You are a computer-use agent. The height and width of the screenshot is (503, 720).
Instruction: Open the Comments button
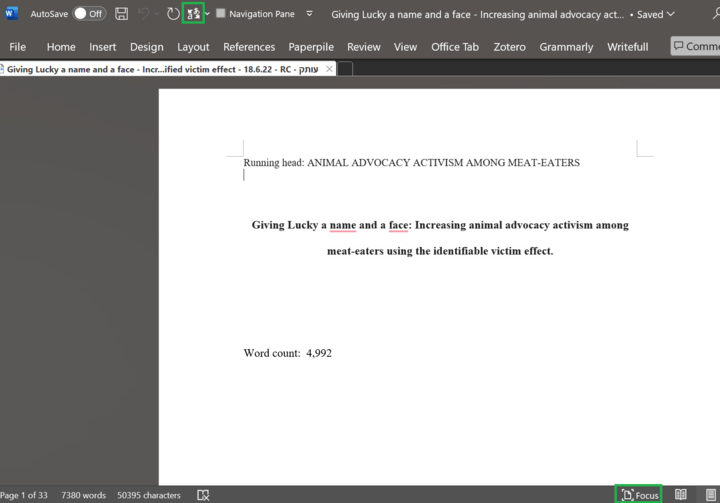(x=696, y=47)
